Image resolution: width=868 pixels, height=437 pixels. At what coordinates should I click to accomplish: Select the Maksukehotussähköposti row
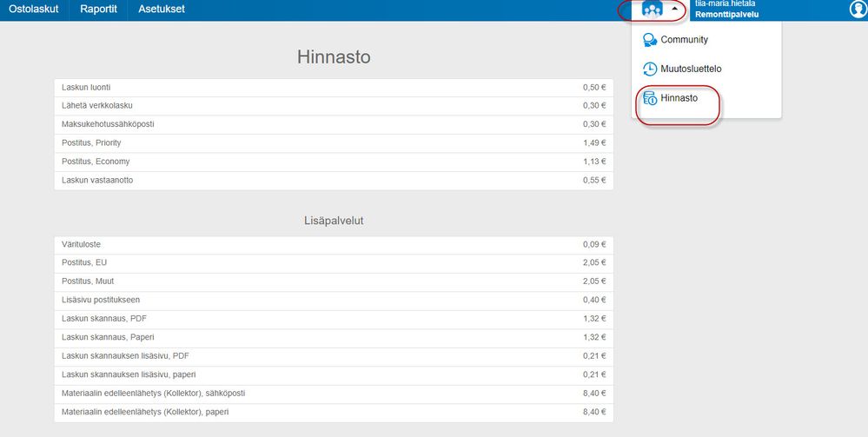coord(334,124)
